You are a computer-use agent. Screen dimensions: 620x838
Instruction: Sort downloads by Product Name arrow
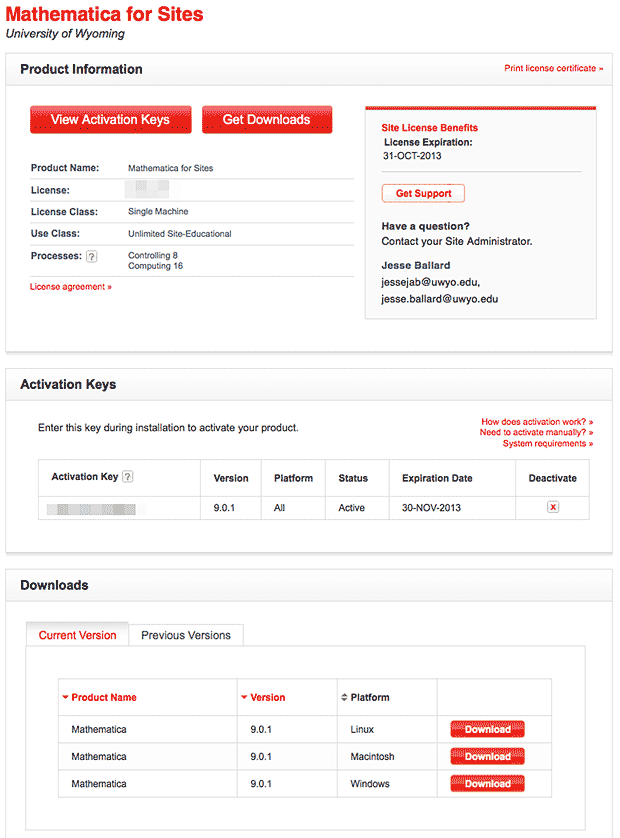(x=66, y=697)
